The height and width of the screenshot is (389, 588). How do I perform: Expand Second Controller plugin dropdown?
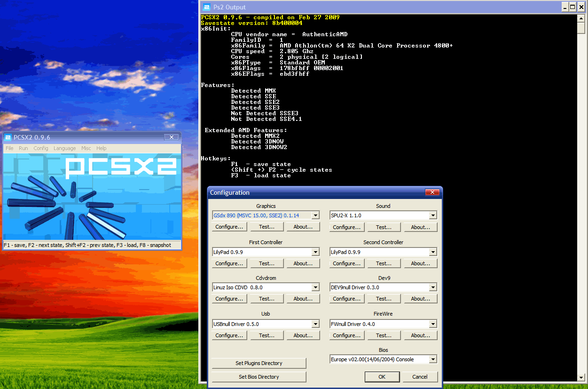coord(433,252)
